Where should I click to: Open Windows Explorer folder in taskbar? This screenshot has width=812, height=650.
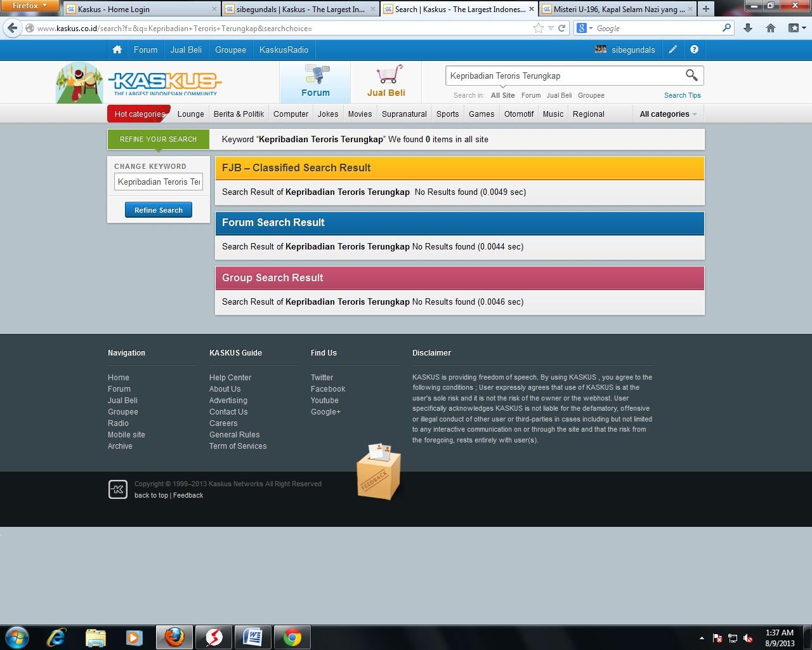coord(95,637)
